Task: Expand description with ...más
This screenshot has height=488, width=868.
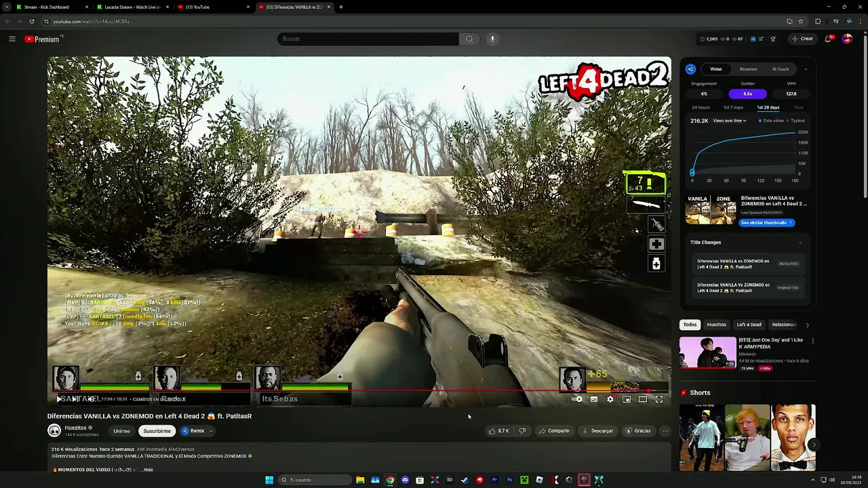Action: click(x=146, y=470)
